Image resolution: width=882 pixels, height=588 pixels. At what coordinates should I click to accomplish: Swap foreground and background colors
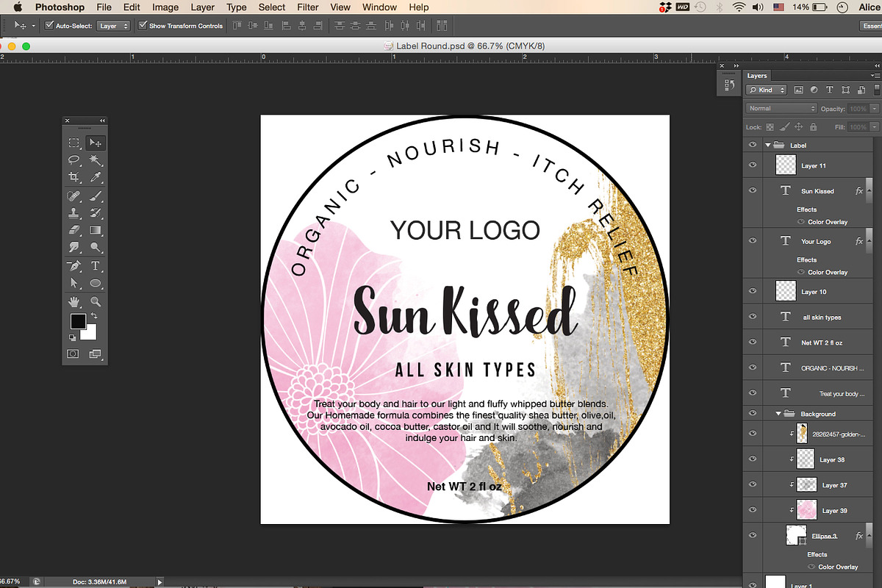coord(94,316)
